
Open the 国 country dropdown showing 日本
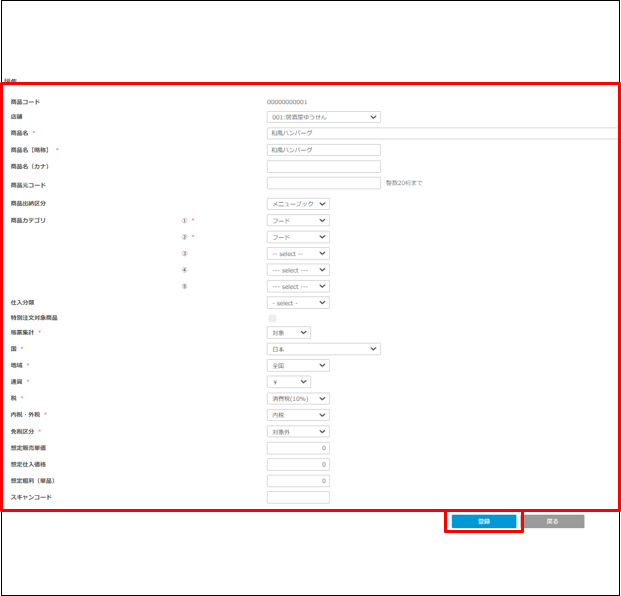coord(324,349)
